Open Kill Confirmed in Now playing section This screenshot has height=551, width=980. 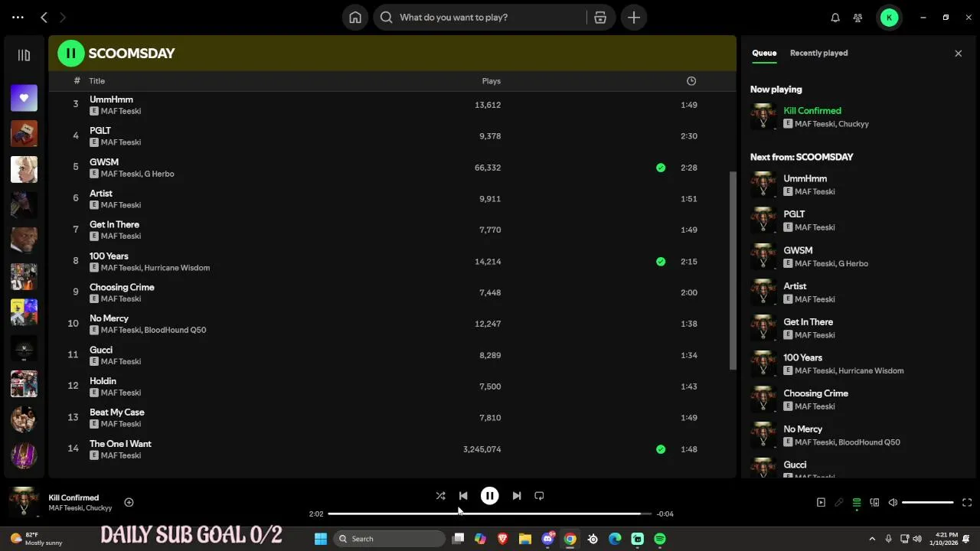(x=812, y=111)
